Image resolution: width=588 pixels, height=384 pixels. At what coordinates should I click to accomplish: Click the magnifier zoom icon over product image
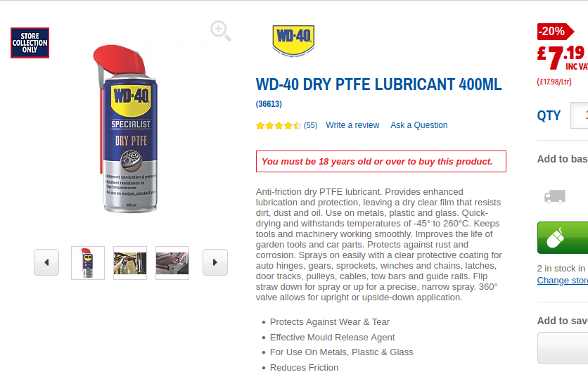(x=221, y=31)
